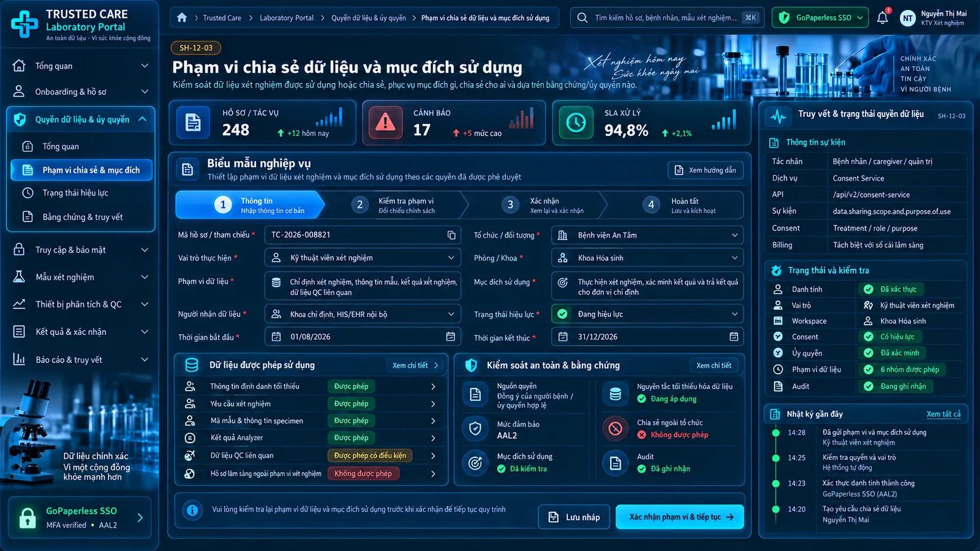Viewport: 980px width, 551px height.
Task: Click the search magnifier icon
Action: pyautogui.click(x=582, y=18)
